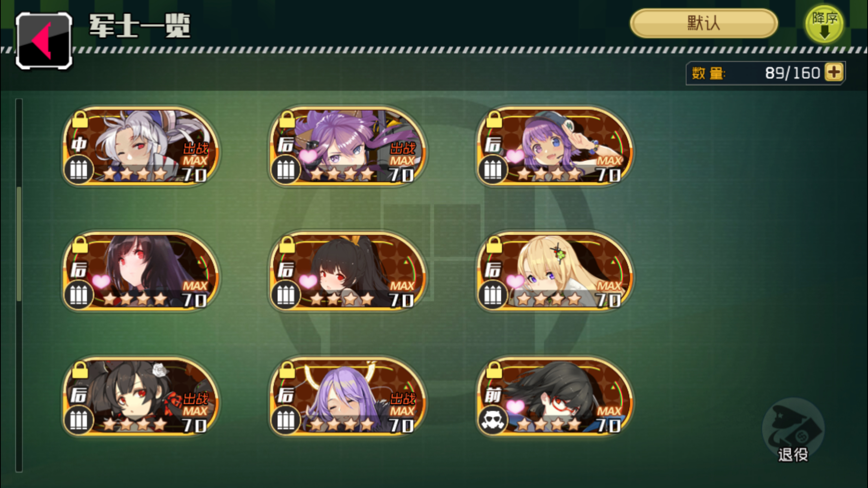Screen dimensions: 868x488
Task: Open the 默认 sort dropdown
Action: point(703,23)
